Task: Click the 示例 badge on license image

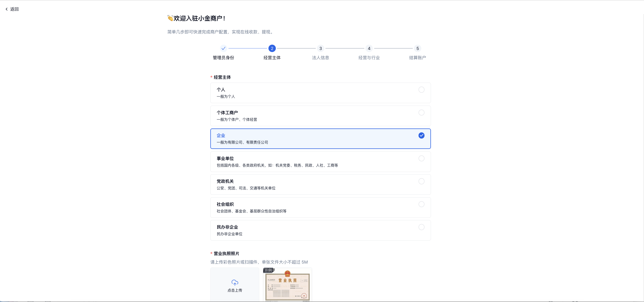Action: pos(268,270)
